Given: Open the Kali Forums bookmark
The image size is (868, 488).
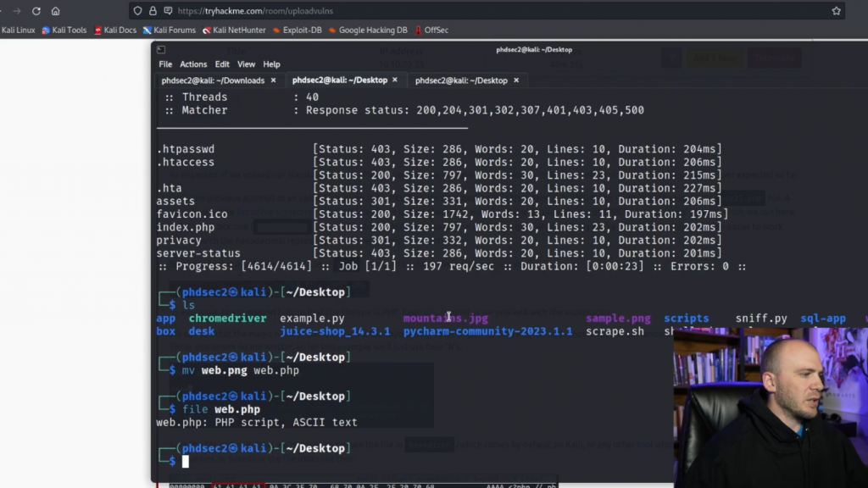Looking at the screenshot, I should 170,30.
